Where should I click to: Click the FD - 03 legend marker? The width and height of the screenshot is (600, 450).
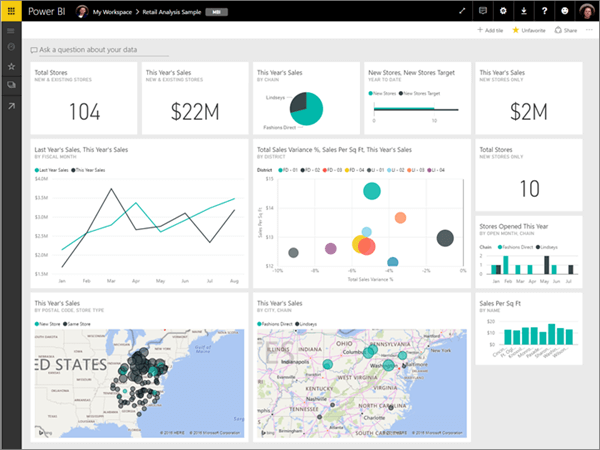pyautogui.click(x=325, y=170)
